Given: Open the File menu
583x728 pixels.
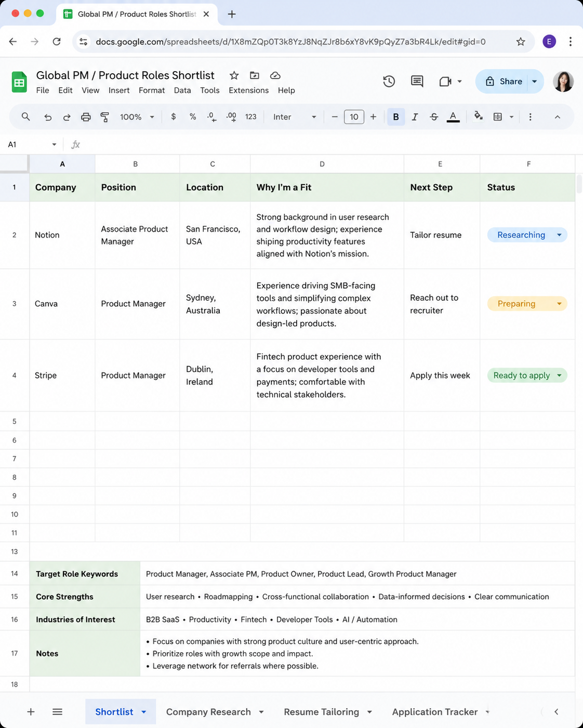Looking at the screenshot, I should [43, 90].
